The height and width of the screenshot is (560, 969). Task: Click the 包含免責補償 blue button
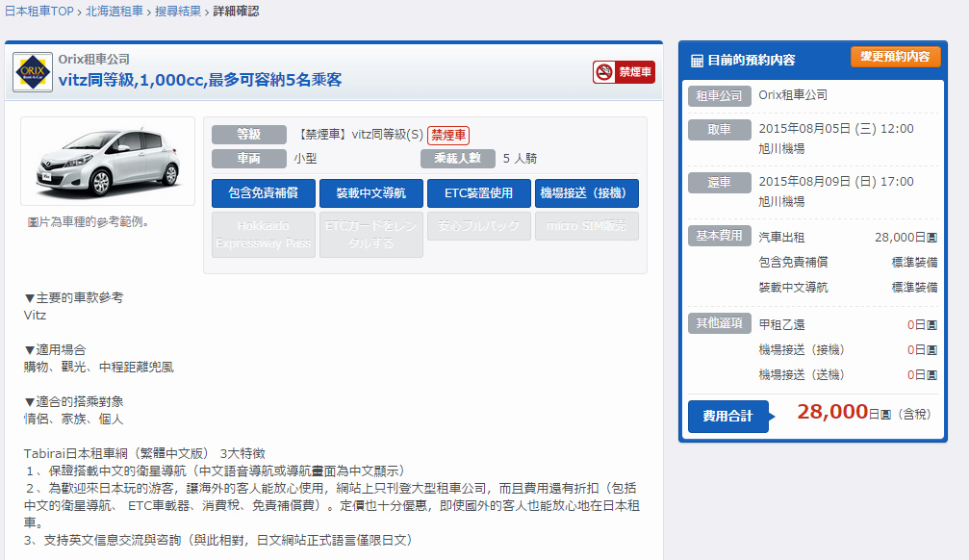[x=264, y=192]
